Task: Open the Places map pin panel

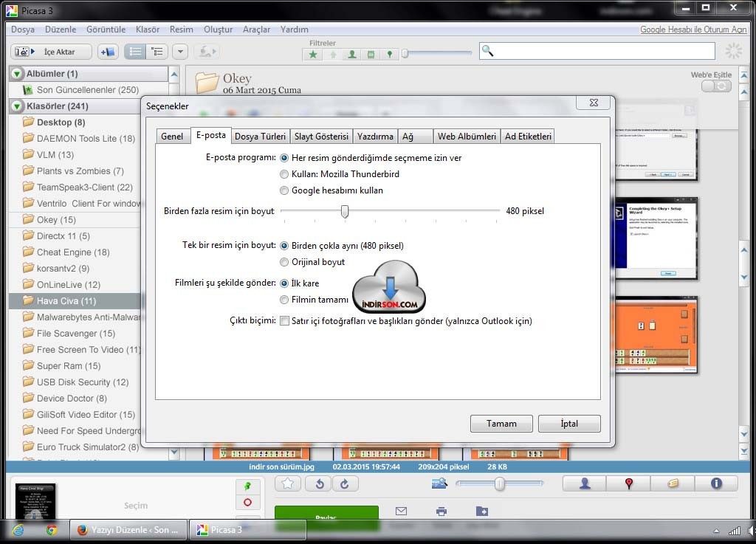Action: pos(628,483)
